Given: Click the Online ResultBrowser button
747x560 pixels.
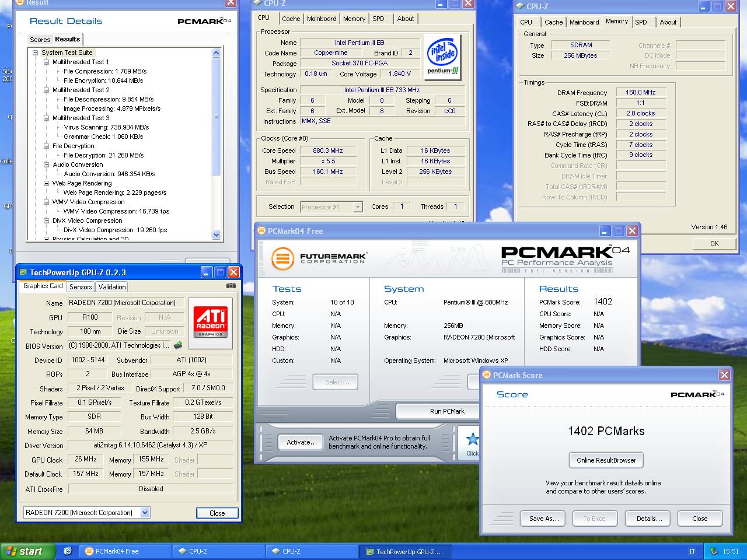Looking at the screenshot, I should [x=606, y=460].
